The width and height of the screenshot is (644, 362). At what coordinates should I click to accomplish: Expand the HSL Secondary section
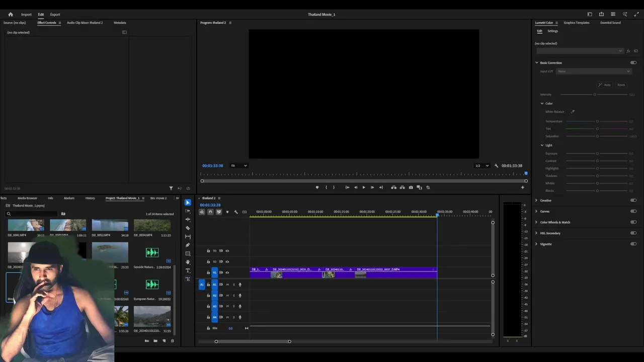536,233
